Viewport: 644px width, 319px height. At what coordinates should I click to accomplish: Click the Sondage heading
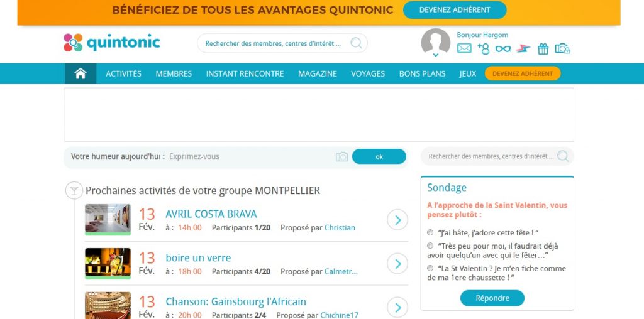tap(447, 187)
